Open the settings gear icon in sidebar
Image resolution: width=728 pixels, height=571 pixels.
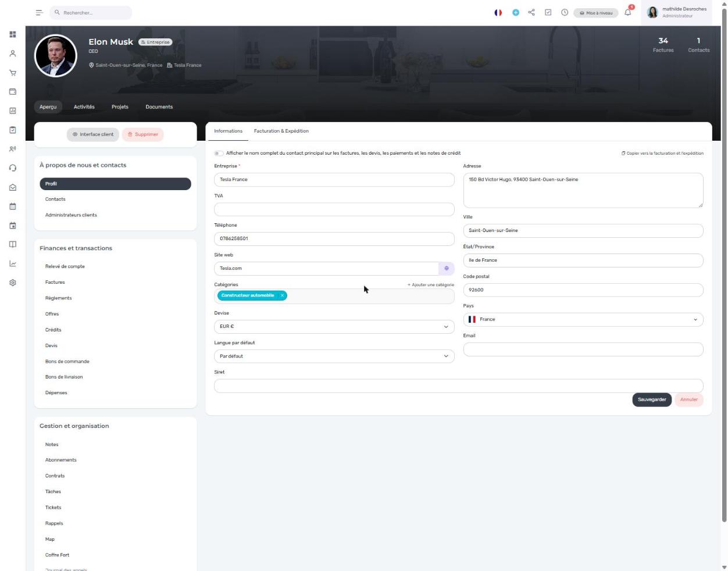coord(13,283)
